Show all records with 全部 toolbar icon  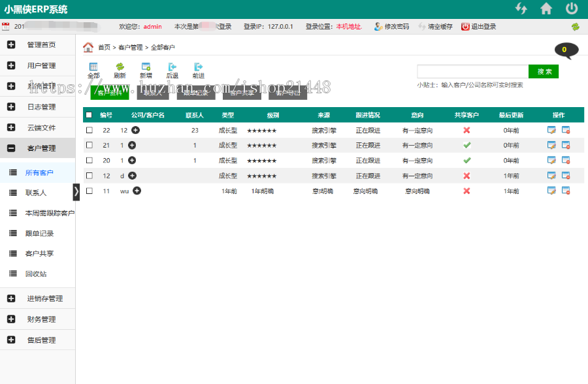[x=93, y=71]
